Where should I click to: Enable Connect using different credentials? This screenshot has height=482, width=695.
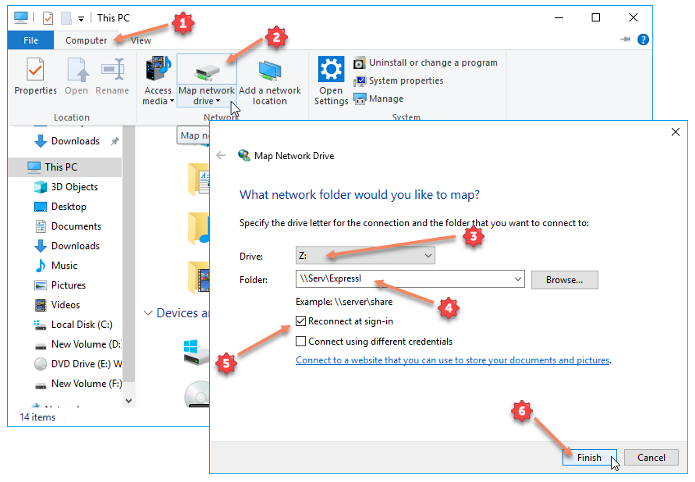(302, 341)
